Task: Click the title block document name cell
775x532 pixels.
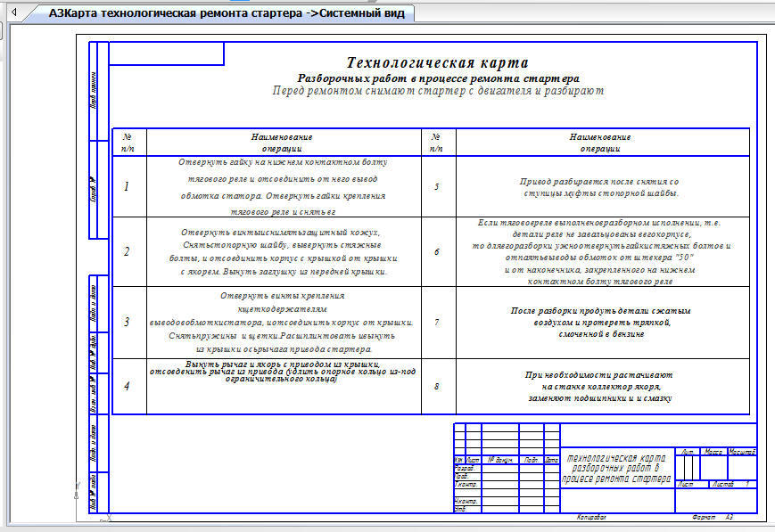Action: 615,468
